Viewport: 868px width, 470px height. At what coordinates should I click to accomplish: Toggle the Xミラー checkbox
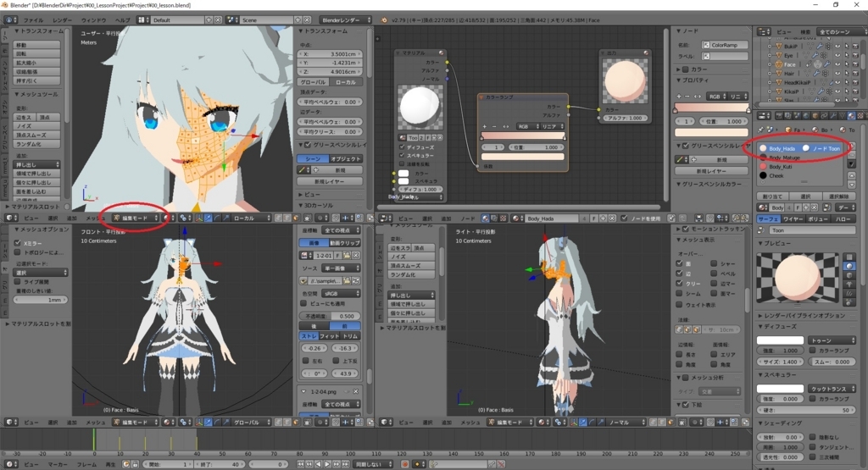pyautogui.click(x=18, y=243)
